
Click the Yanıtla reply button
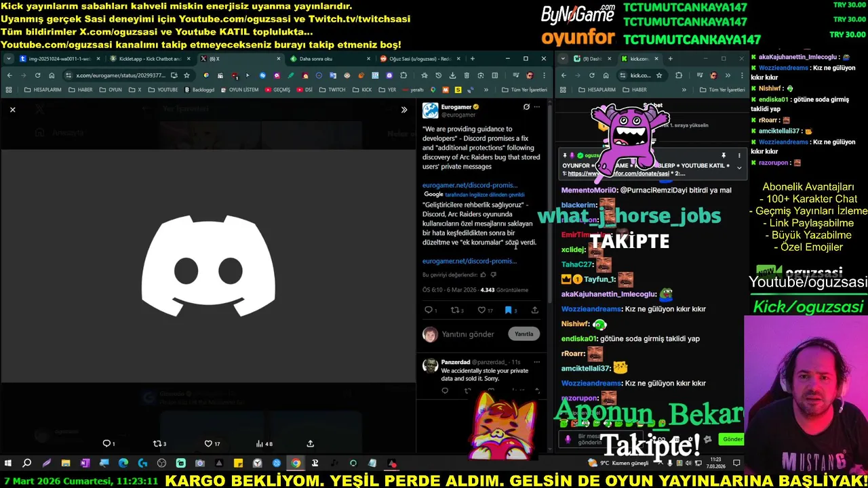tap(524, 333)
